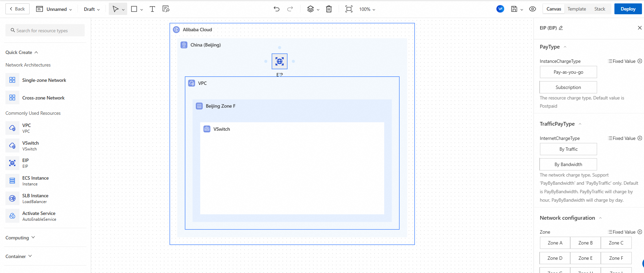Collapse the PayType section
Viewport: 644px width, 273px height.
pos(565,47)
